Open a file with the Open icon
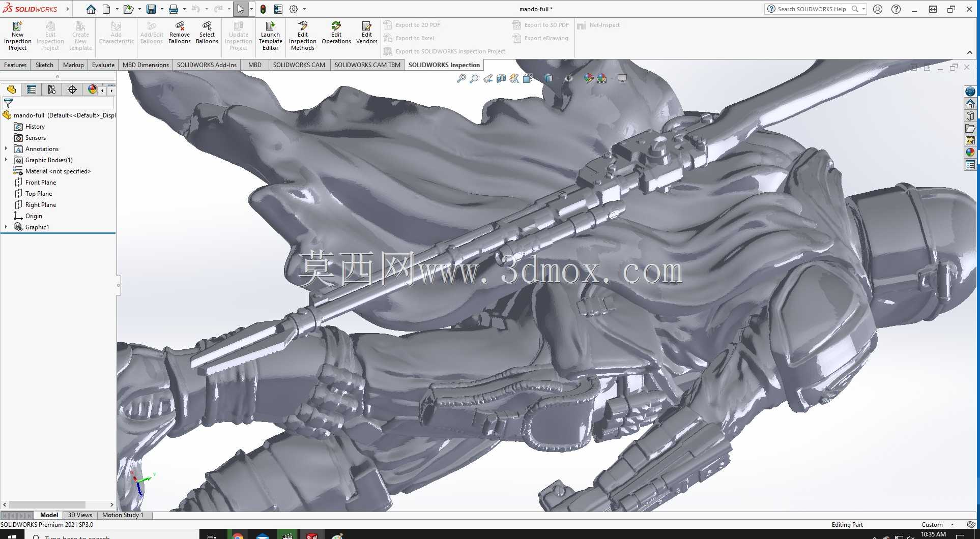This screenshot has width=980, height=539. (x=128, y=9)
